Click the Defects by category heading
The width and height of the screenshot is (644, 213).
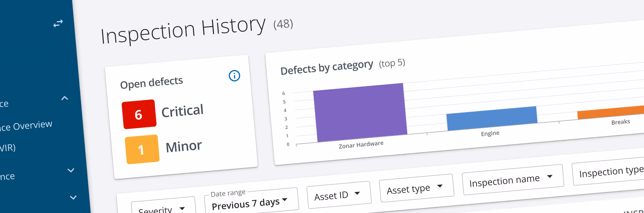tap(327, 67)
